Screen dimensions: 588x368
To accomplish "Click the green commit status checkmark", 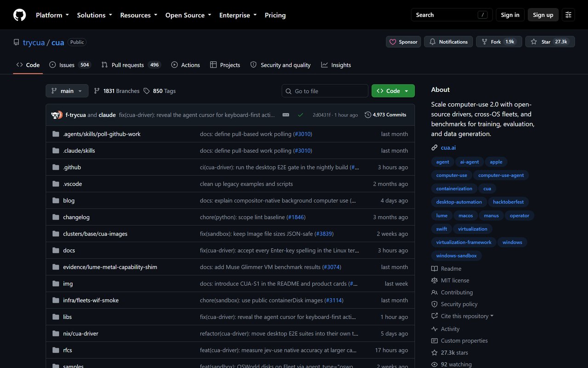I will tap(300, 115).
